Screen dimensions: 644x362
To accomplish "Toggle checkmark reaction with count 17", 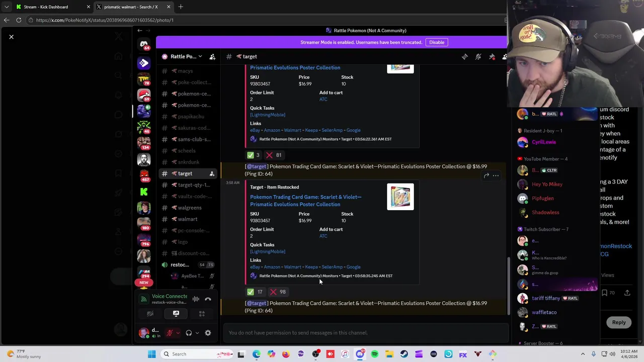I will (x=255, y=292).
